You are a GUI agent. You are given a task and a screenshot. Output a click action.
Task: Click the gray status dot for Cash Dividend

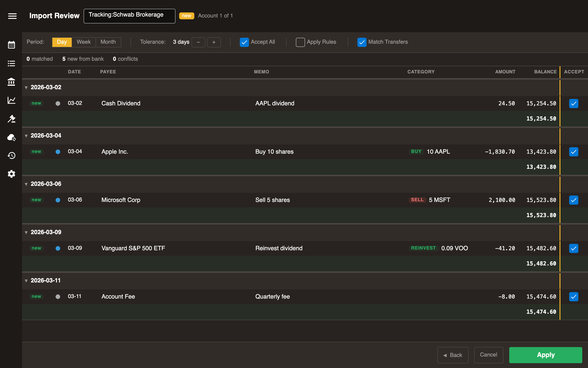(58, 103)
